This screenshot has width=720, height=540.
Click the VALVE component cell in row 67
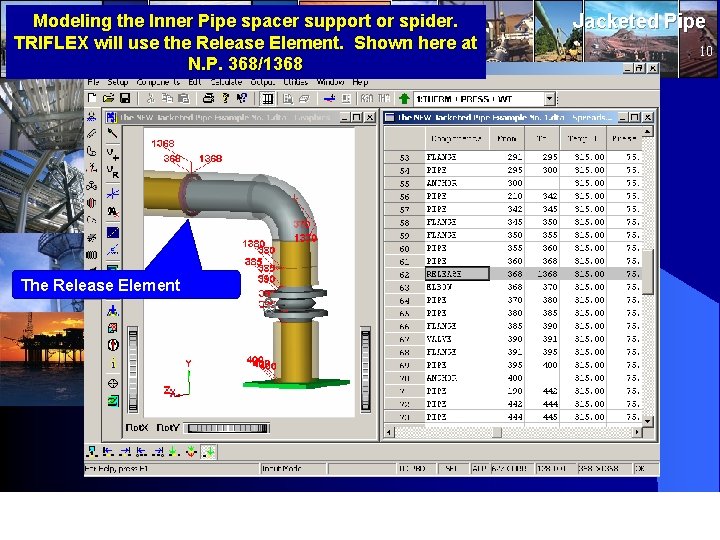pos(457,339)
